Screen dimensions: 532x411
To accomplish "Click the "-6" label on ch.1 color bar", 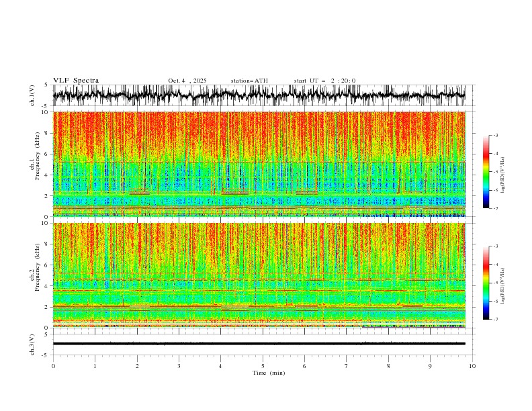I will (x=495, y=190).
